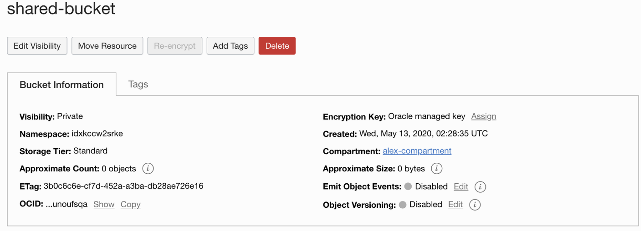Click info icon beside Approximate Size
Screen dimensions: 644x231
437,169
